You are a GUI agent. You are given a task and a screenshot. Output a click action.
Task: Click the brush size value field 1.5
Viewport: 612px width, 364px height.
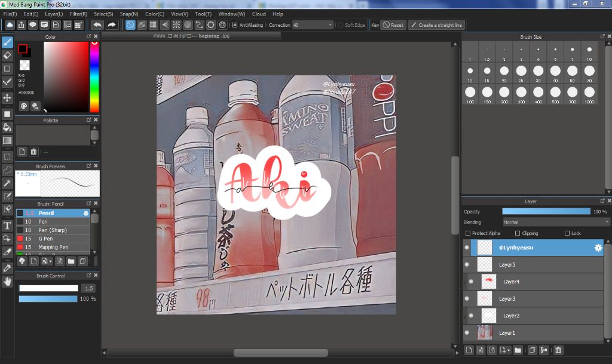click(89, 288)
